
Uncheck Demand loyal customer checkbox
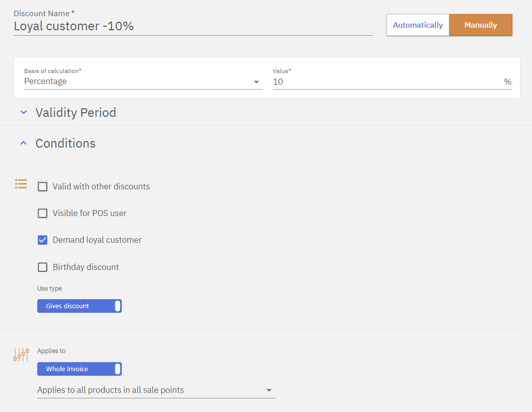click(x=43, y=240)
